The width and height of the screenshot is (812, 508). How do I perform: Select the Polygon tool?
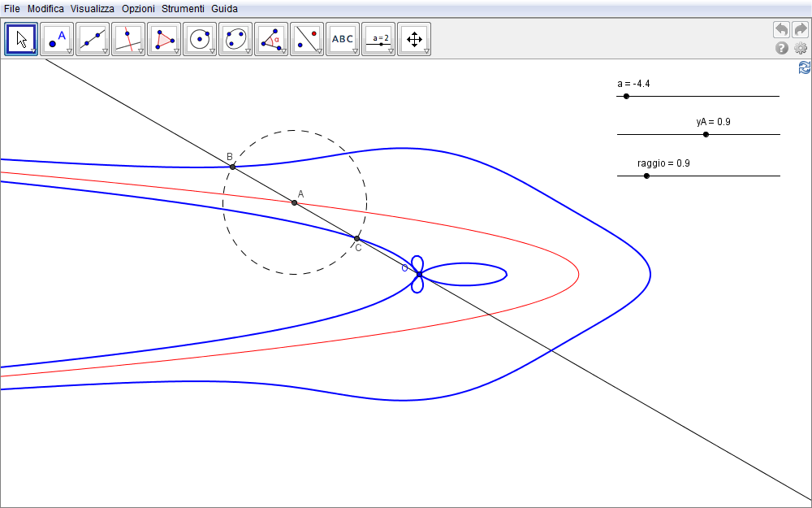(164, 38)
